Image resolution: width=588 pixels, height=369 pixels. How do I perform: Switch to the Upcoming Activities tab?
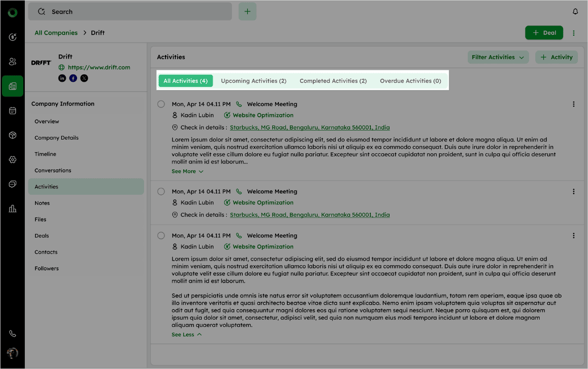[x=253, y=81]
